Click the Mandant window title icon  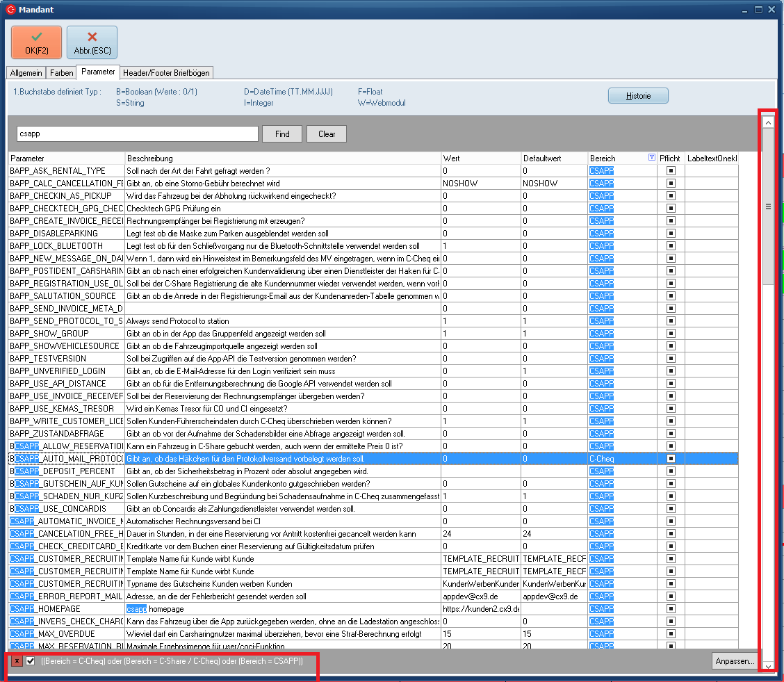pos(10,10)
